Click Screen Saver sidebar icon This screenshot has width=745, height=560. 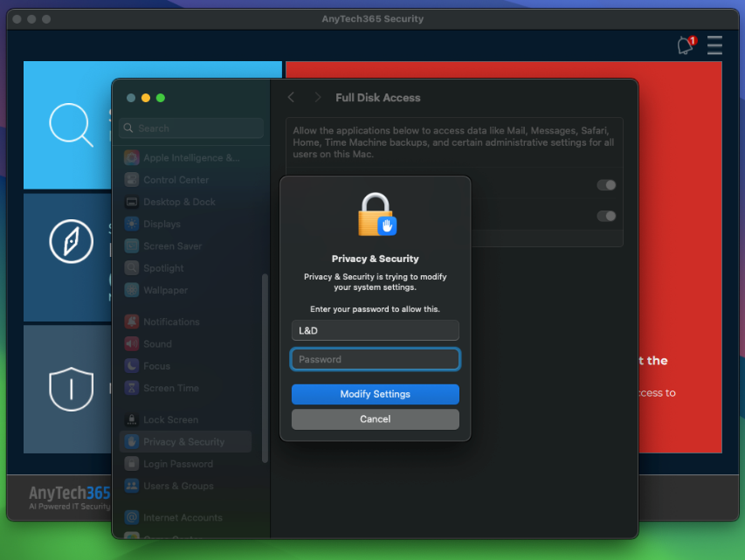point(132,245)
